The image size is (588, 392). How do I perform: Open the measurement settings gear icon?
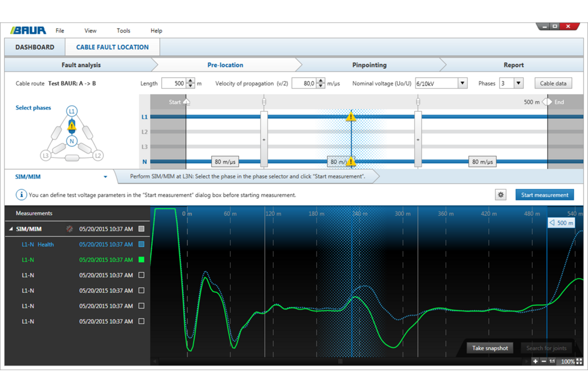tap(500, 194)
